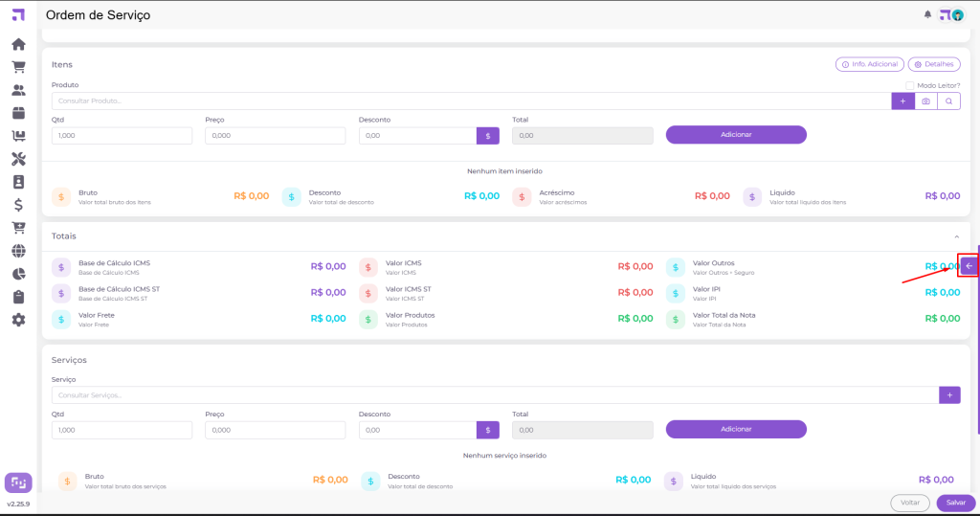Viewport: 980px width, 516px height.
Task: Click the notification bell icon
Action: pos(926,14)
